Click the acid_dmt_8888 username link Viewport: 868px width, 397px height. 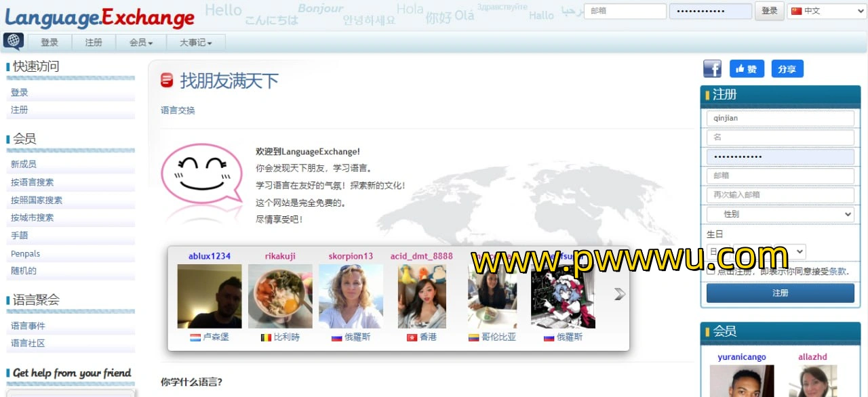pos(422,256)
